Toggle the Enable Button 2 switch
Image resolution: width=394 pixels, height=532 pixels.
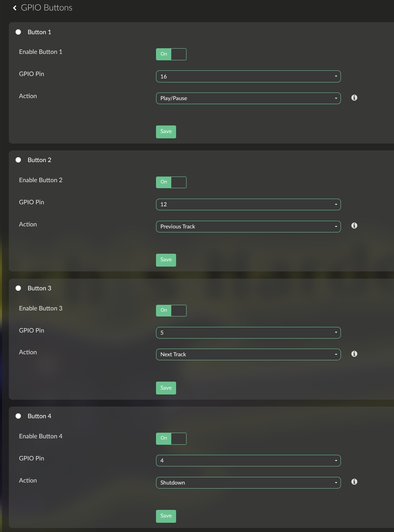coord(171,182)
